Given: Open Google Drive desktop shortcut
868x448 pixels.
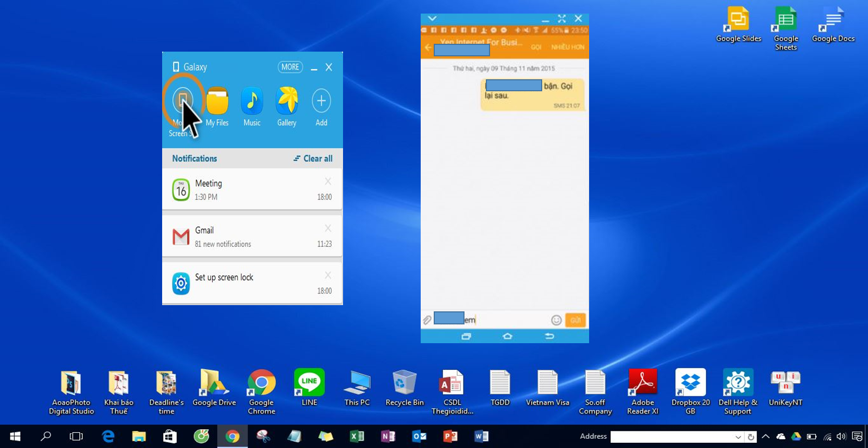Looking at the screenshot, I should tap(214, 388).
